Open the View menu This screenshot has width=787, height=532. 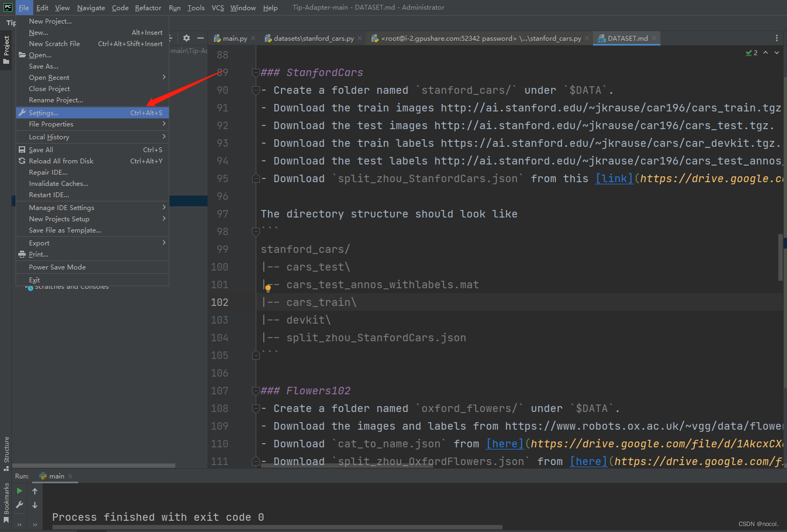coord(62,8)
